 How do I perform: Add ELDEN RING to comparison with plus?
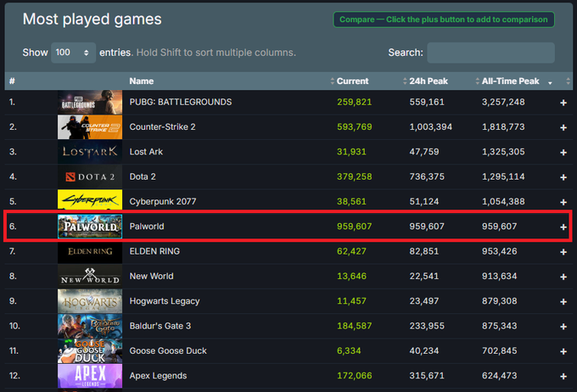pos(563,252)
